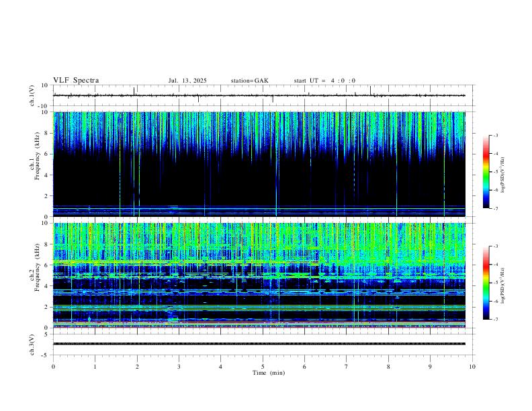The width and height of the screenshot is (532, 411).
Task: Click the ch.2 spectrogram color scale bar
Action: click(486, 283)
